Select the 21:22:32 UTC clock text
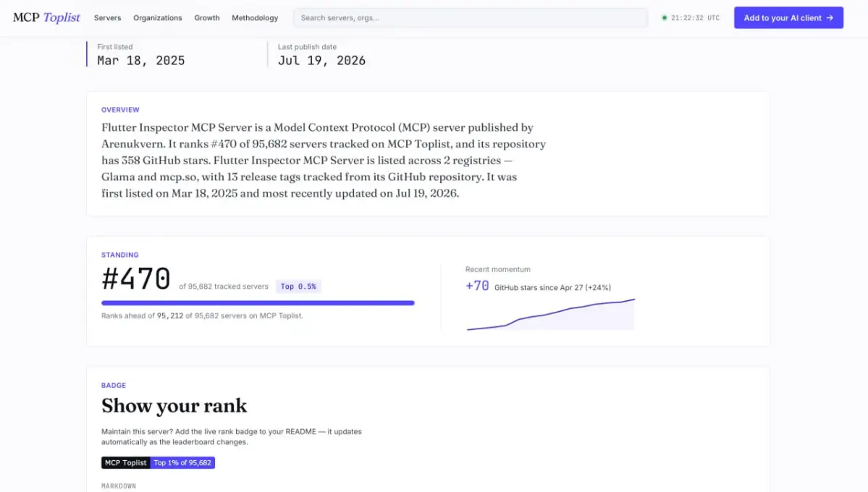This screenshot has height=492, width=868. pyautogui.click(x=695, y=17)
